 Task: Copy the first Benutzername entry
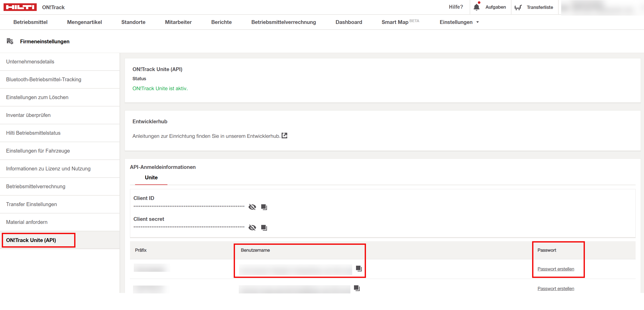pyautogui.click(x=359, y=268)
